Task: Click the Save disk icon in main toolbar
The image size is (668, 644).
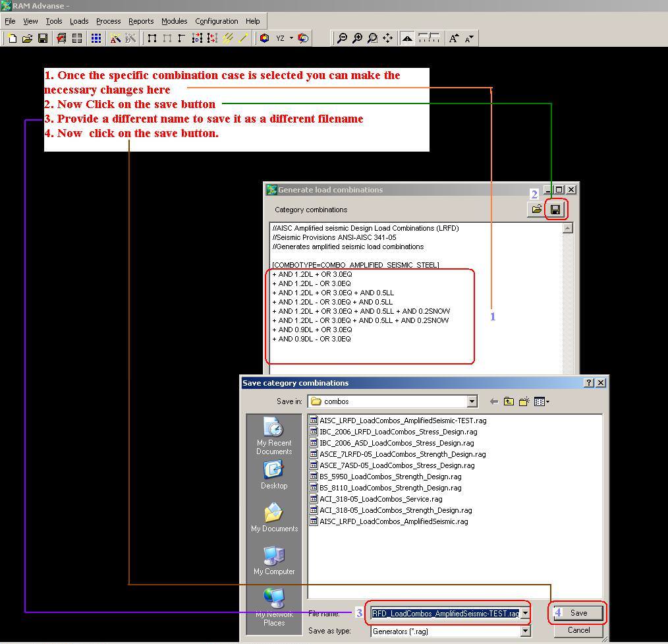Action: click(x=43, y=38)
